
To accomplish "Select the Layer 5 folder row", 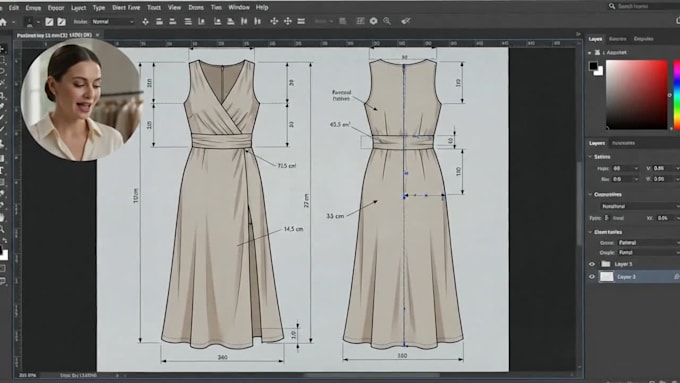I will pyautogui.click(x=633, y=264).
